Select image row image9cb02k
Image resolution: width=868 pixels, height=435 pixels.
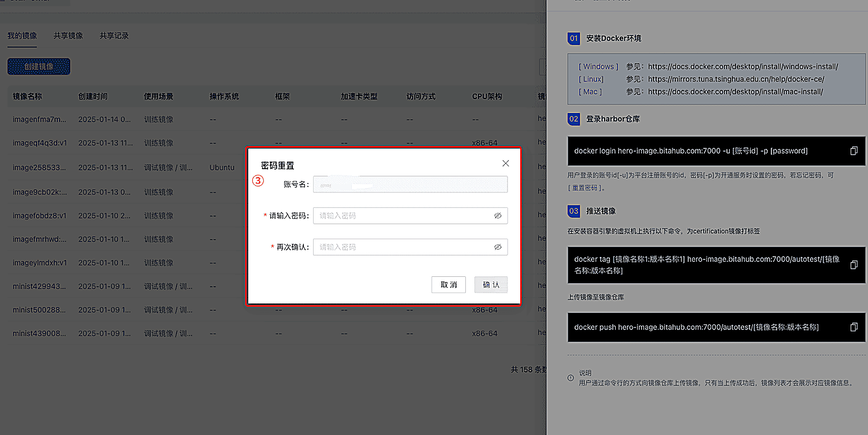point(273,192)
